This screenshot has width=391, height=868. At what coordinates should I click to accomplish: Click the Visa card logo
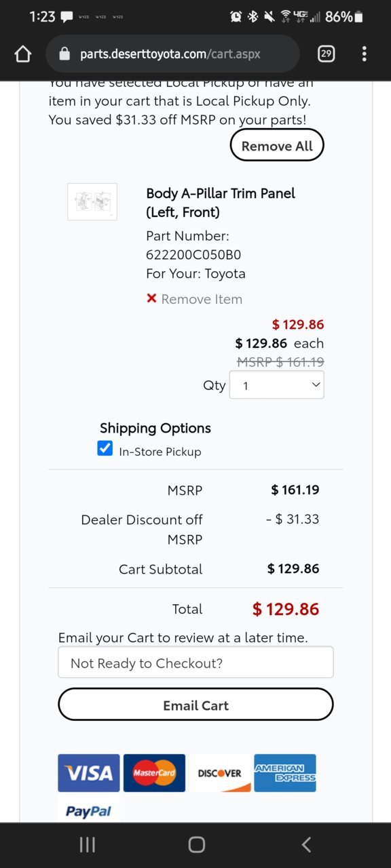(x=89, y=773)
